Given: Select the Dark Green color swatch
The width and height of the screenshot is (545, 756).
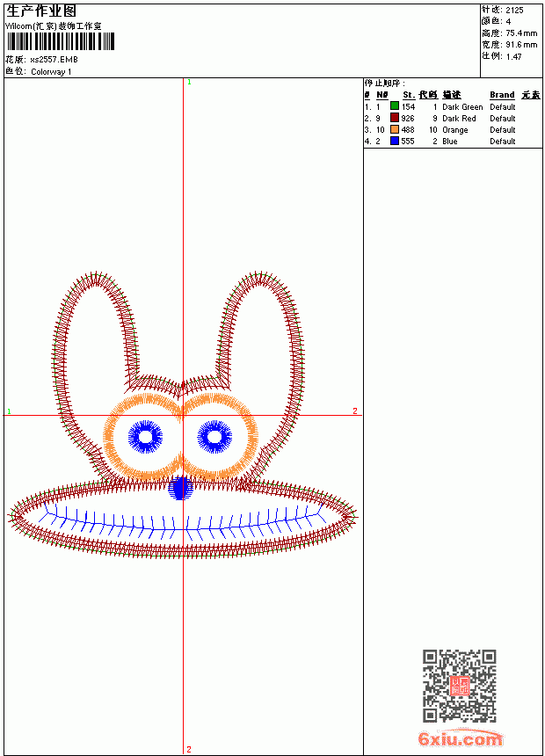Looking at the screenshot, I should tap(395, 106).
